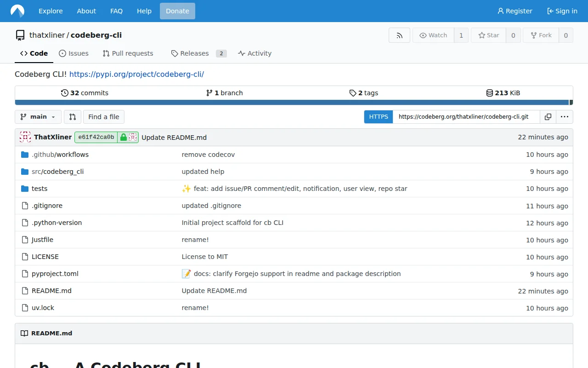View the 1 branch list
This screenshot has height=368, width=588.
224,93
